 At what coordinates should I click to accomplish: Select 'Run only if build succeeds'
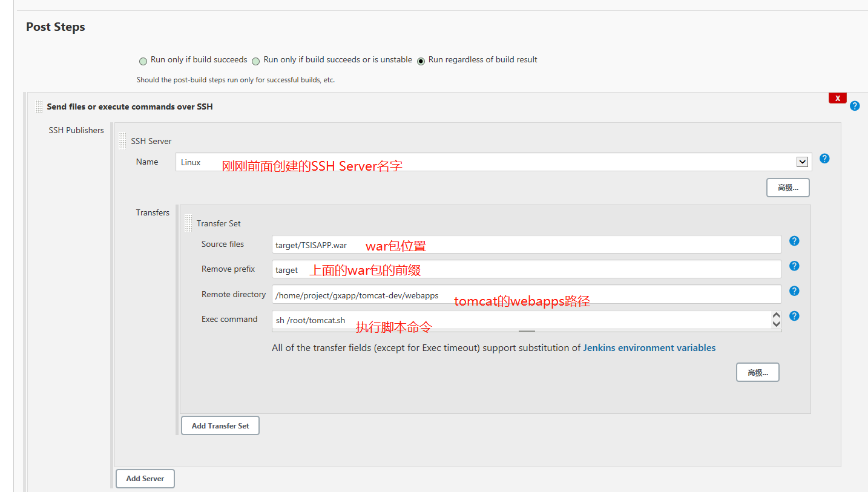click(143, 61)
